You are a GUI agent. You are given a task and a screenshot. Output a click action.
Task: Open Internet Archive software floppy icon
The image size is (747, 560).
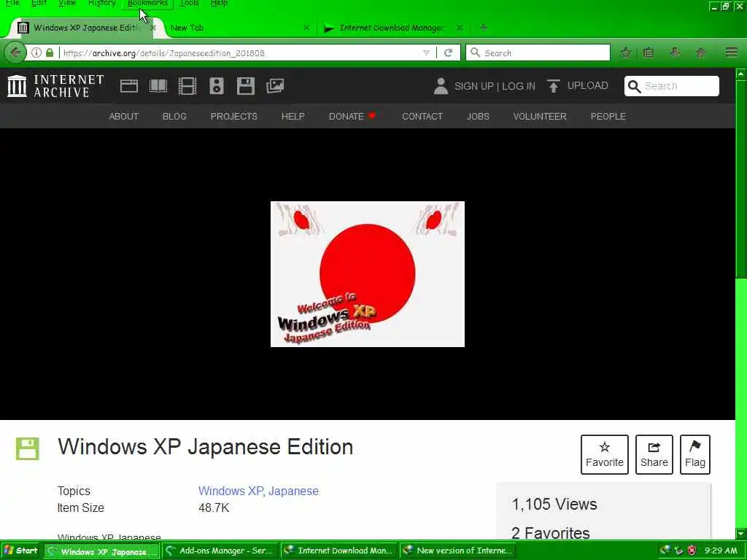[x=246, y=86]
